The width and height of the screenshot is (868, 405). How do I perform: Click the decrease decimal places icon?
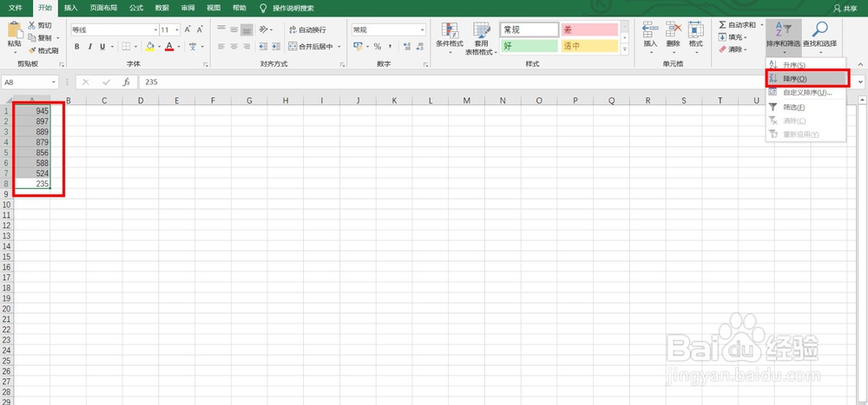(420, 47)
